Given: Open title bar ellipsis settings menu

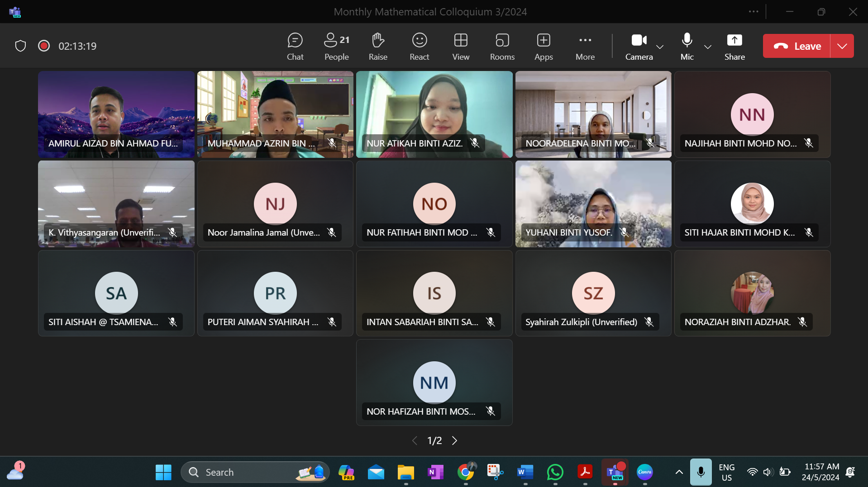Looking at the screenshot, I should 754,12.
